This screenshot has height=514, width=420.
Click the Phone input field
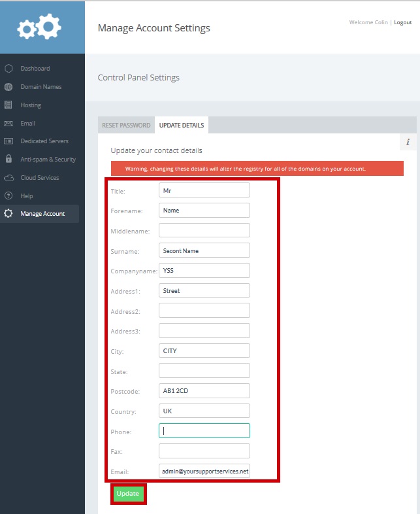coord(204,431)
